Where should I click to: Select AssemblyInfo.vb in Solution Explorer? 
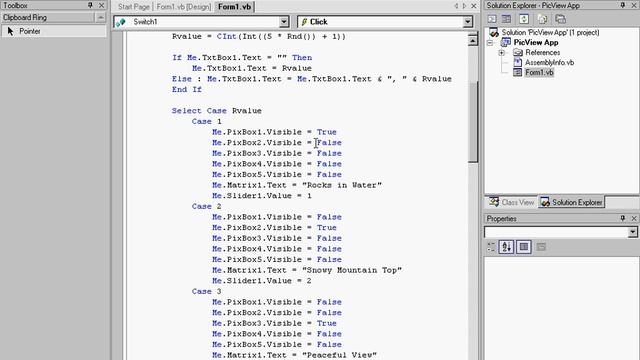[549, 62]
